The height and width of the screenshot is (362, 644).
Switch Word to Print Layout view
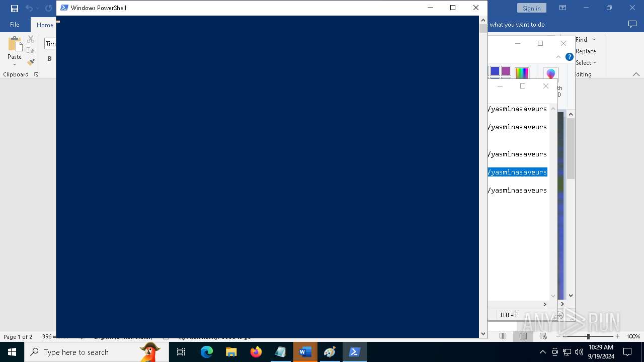pos(523,336)
